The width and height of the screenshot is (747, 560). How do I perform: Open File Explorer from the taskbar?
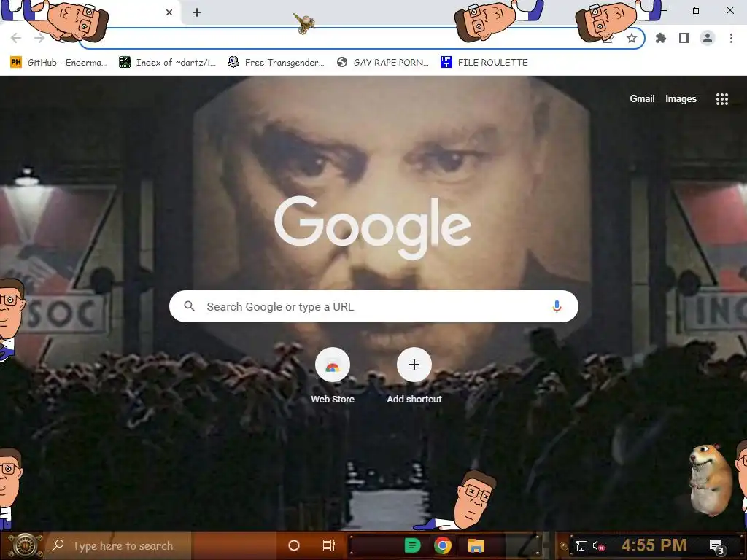tap(476, 545)
